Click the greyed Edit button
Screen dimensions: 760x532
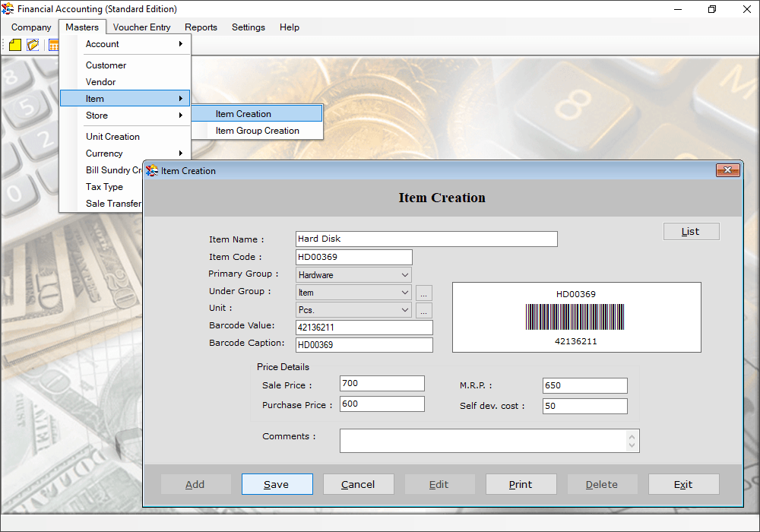(x=439, y=485)
